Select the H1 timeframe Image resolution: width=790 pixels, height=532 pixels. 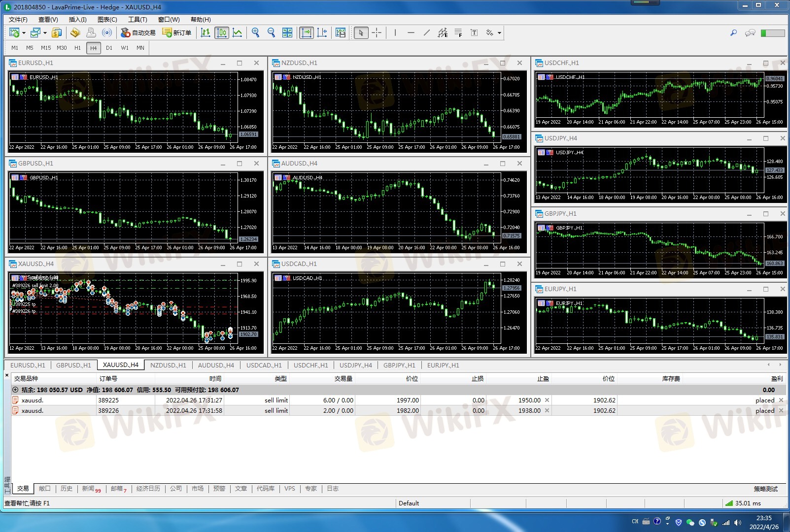77,48
